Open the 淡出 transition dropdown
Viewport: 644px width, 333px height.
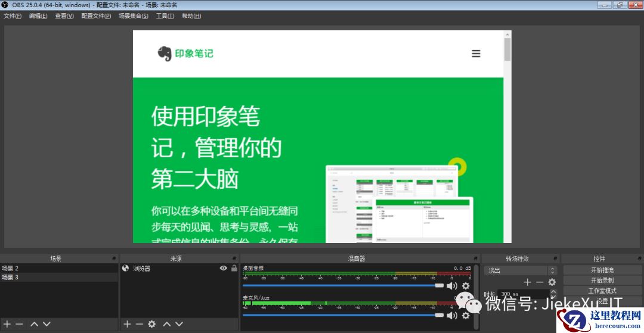point(520,270)
